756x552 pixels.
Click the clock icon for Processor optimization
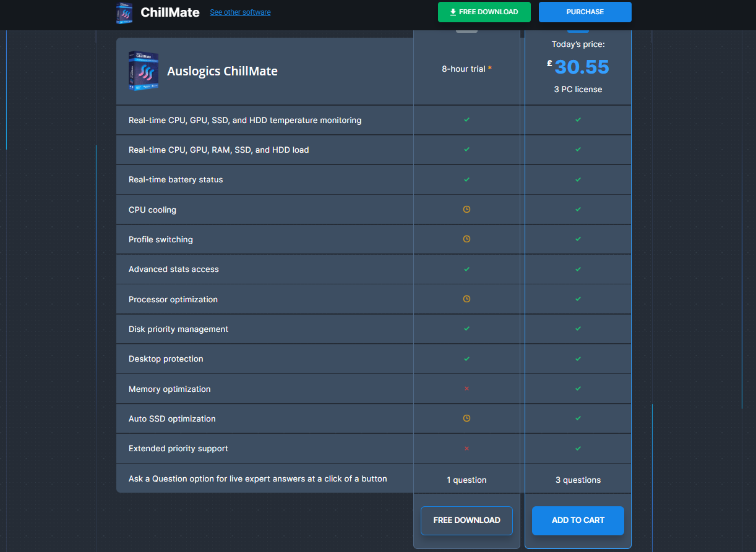pyautogui.click(x=466, y=299)
